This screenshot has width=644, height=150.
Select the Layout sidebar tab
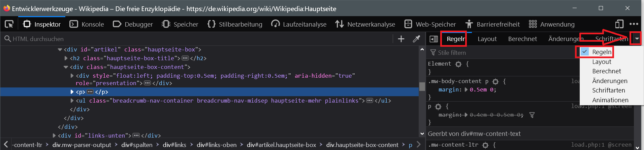[x=487, y=39]
